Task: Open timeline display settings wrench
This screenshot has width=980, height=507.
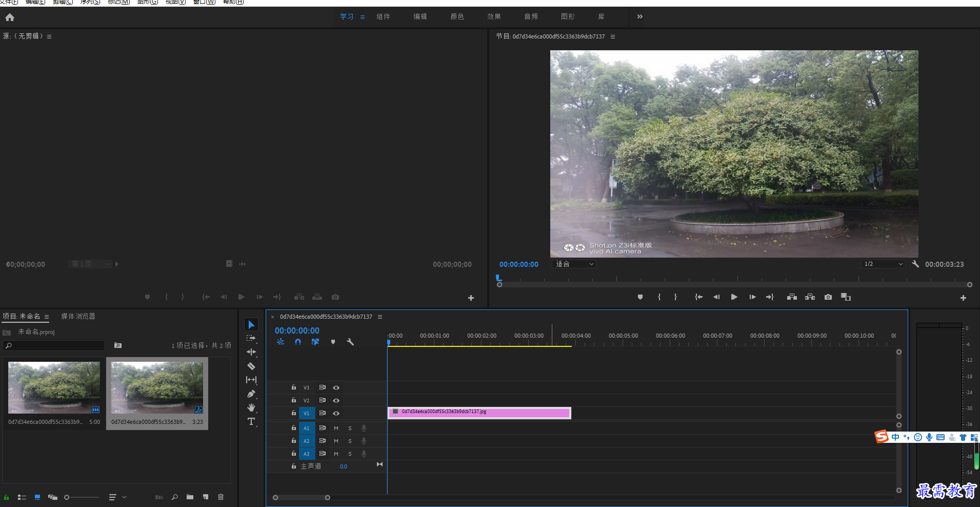Action: (x=350, y=342)
